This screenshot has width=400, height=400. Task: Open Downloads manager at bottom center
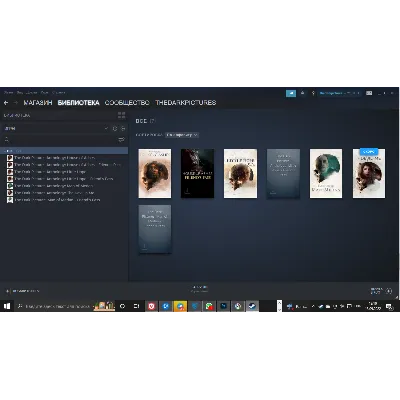click(200, 289)
